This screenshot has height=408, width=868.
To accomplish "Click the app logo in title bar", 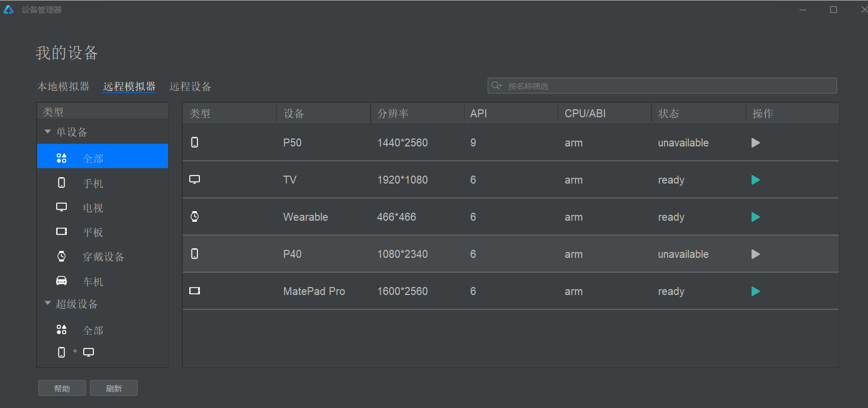I will tap(8, 10).
